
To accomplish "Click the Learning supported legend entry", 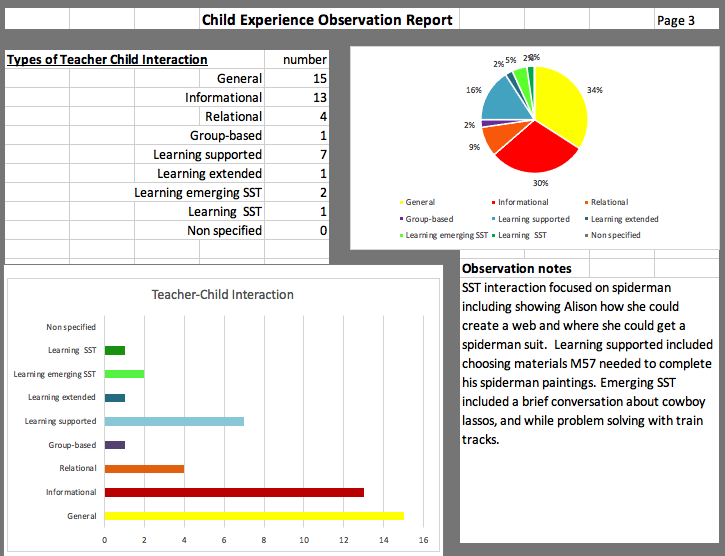I will 531,219.
